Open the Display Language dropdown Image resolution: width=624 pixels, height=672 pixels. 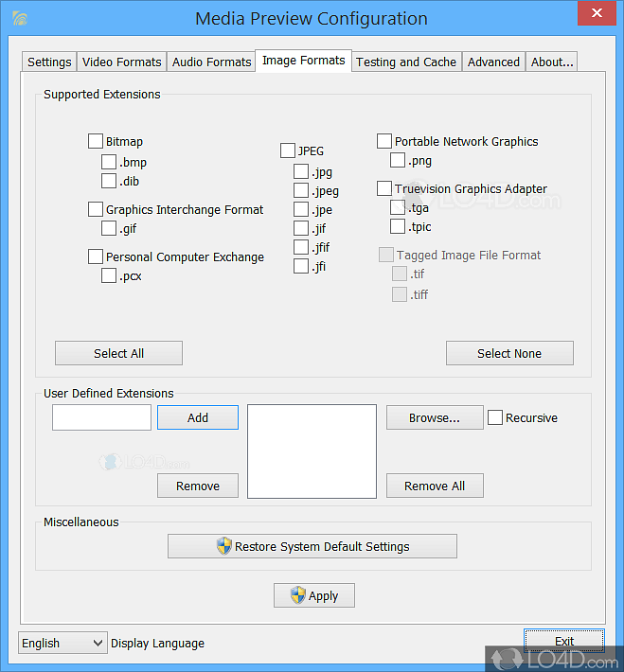pos(63,643)
